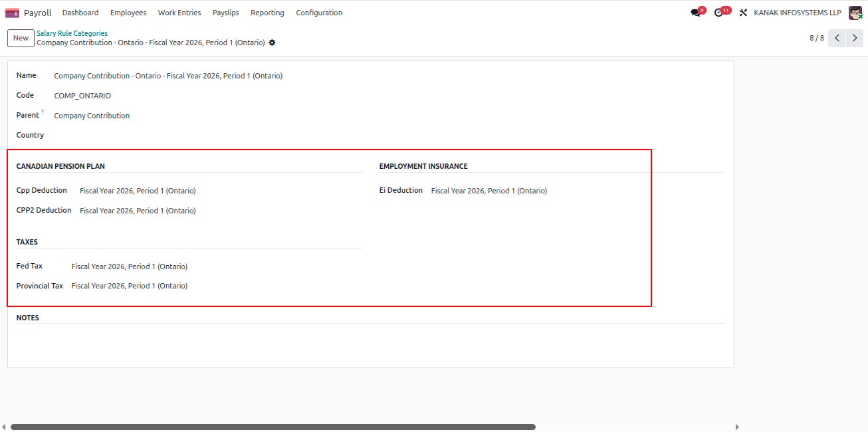The width and height of the screenshot is (868, 432).
Task: Click right arrow of horizontal scrollbar
Action: tap(736, 427)
